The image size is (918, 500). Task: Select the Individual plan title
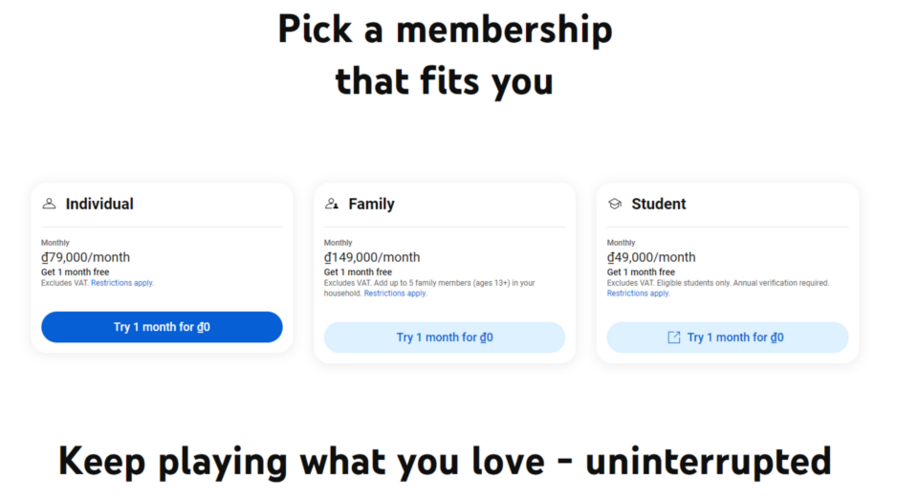point(99,204)
